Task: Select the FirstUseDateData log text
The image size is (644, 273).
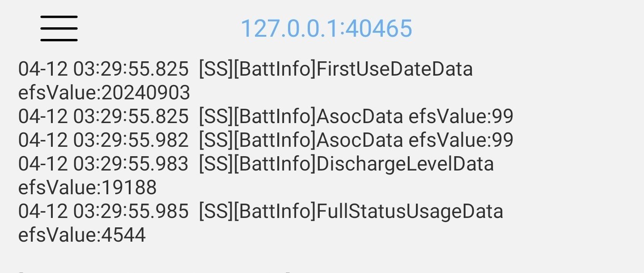Action: tap(394, 69)
